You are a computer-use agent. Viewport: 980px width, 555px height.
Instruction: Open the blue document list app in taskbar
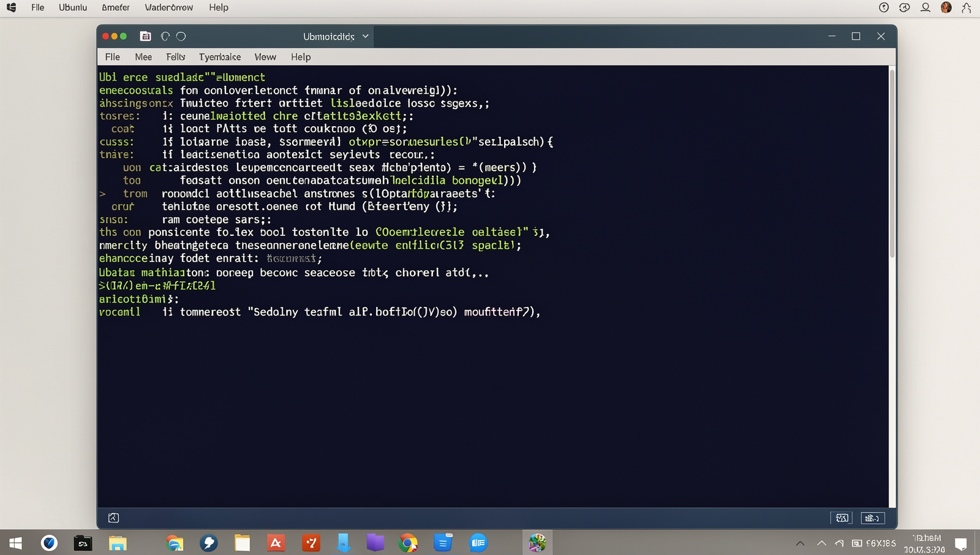tap(443, 543)
